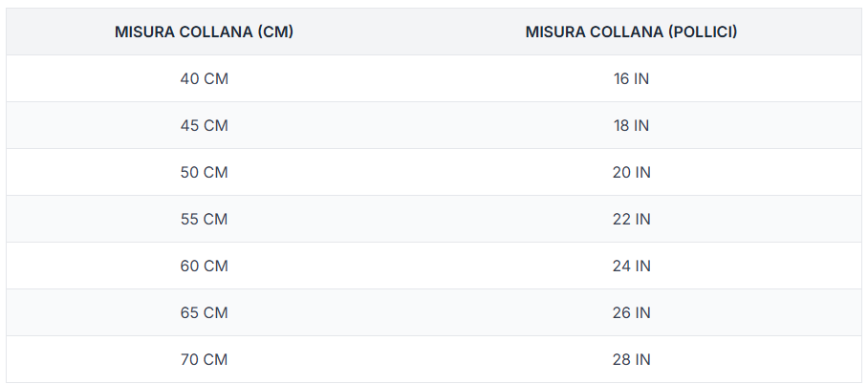The image size is (868, 384).
Task: Select the 40 CM cell
Action: point(204,78)
